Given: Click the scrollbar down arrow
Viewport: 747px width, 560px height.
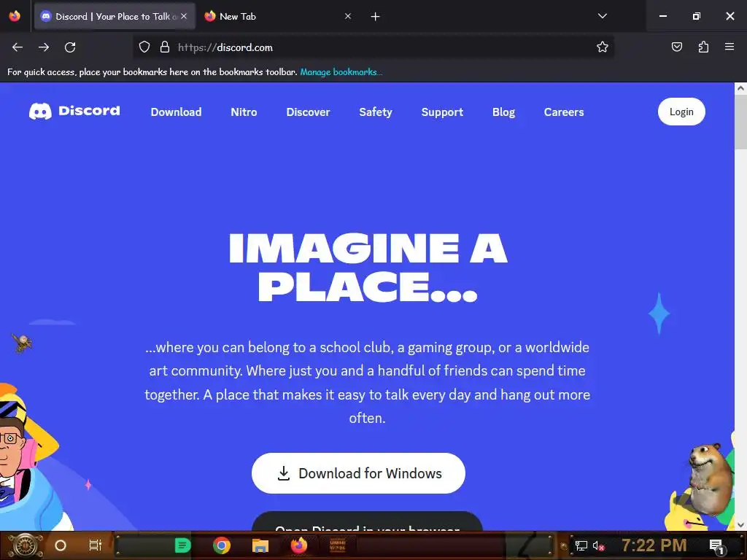Looking at the screenshot, I should [x=740, y=525].
